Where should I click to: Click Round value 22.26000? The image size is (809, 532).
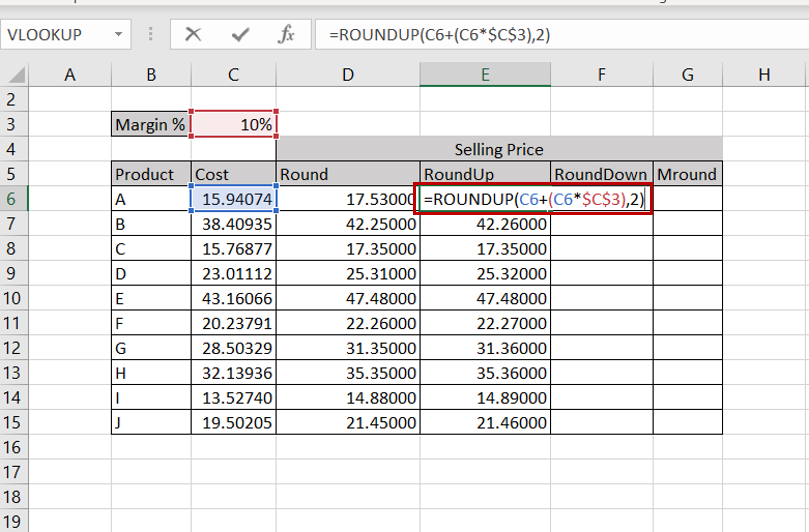pos(348,323)
